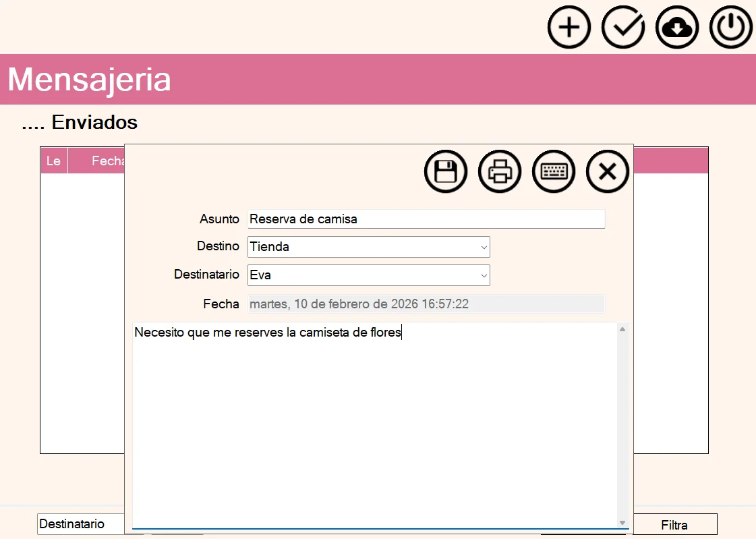Click the scroll down arrow of message body
The image size is (756, 539).
pyautogui.click(x=622, y=523)
